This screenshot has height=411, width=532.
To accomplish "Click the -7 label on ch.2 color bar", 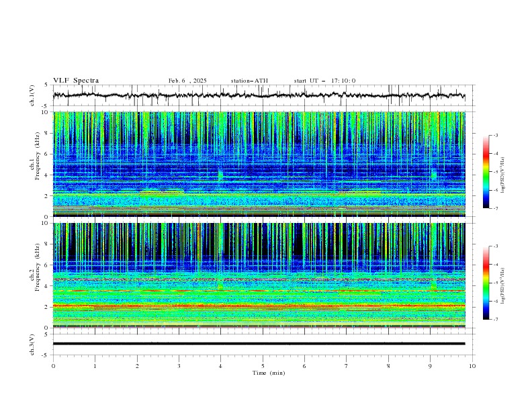I will pyautogui.click(x=495, y=320).
